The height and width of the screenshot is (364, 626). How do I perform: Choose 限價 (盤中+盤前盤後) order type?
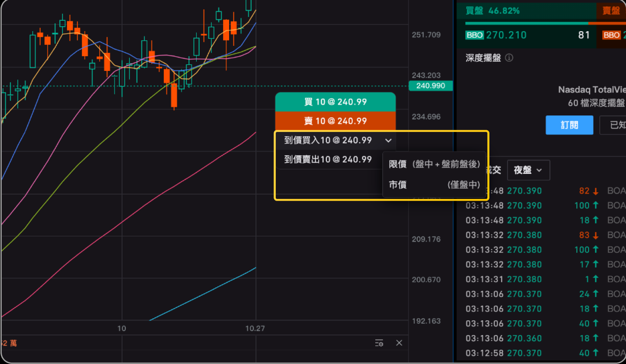(x=434, y=164)
